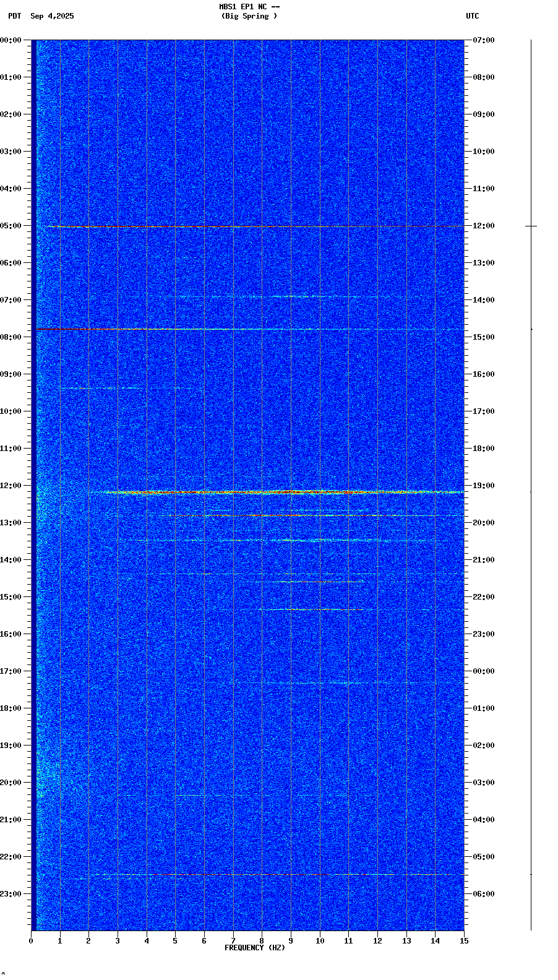Click the amplitude spike on the right-side seismogram trace
The height and width of the screenshot is (980, 558).
click(531, 226)
